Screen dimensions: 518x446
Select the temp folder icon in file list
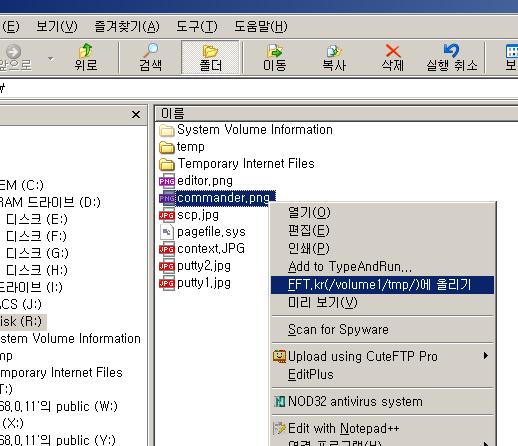(x=167, y=147)
